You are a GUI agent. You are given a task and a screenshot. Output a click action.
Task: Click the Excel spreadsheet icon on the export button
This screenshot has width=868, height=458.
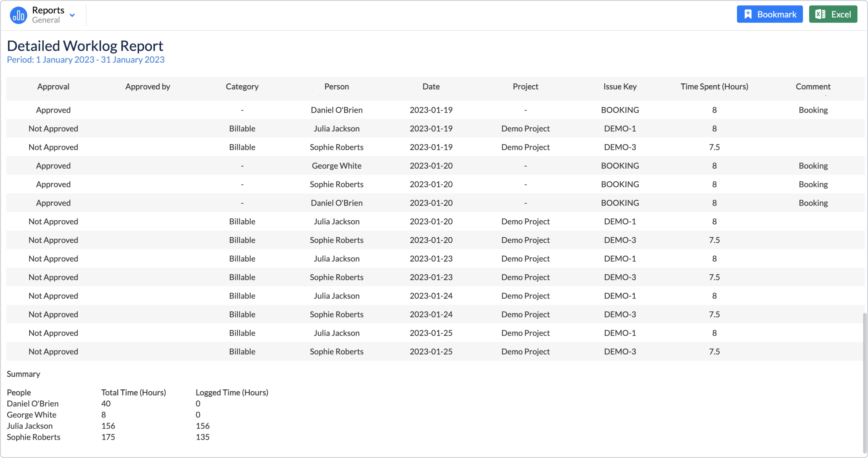[x=820, y=14]
